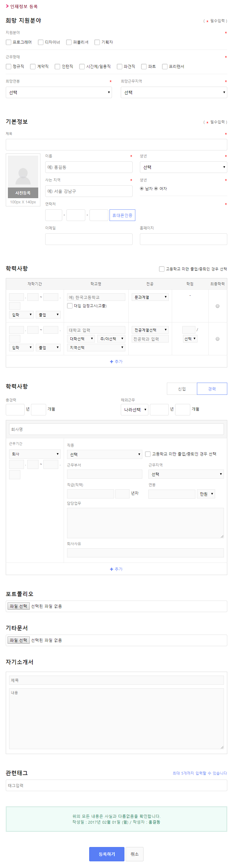
Task: Enable the 정규직 employment type checkbox
Action: [x=9, y=66]
